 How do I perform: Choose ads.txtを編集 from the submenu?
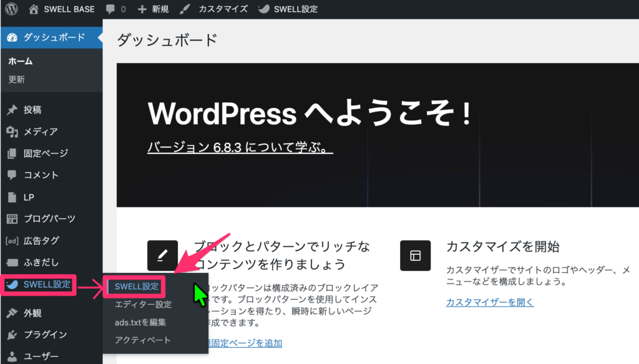click(x=140, y=322)
